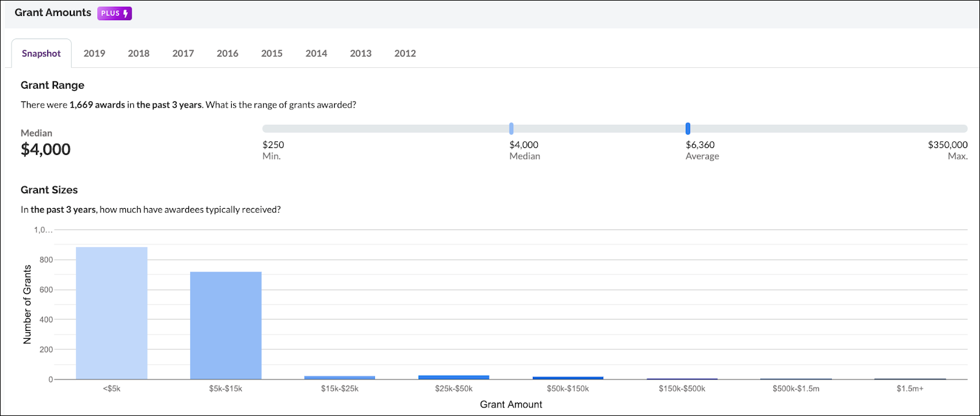Click the $500k-$1.5m axis label
Viewport: 980px width, 416px height.
pyautogui.click(x=796, y=388)
